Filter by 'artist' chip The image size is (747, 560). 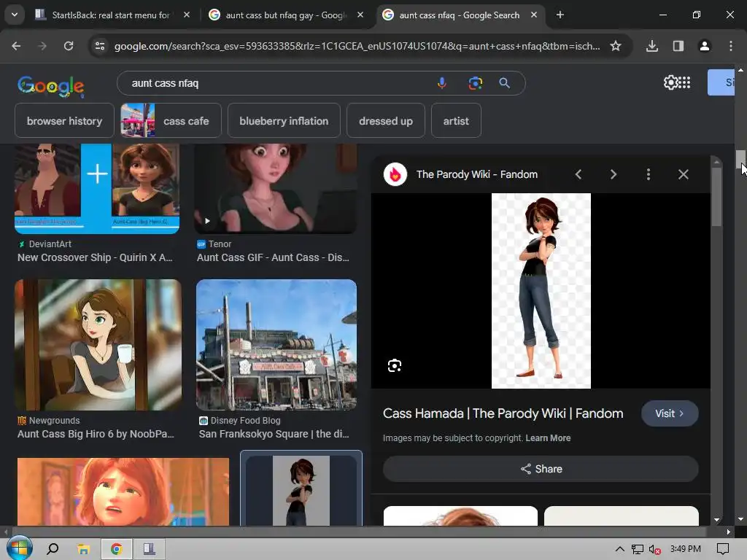click(456, 121)
